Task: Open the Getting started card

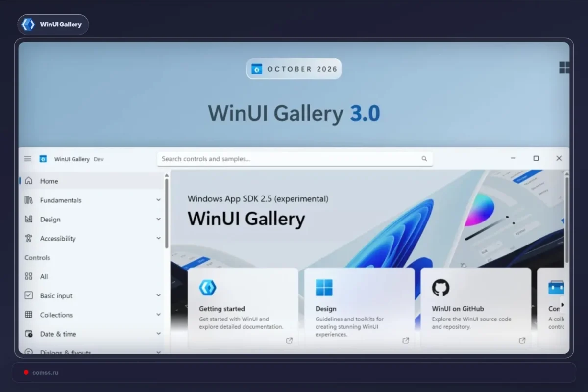Action: pos(243,308)
